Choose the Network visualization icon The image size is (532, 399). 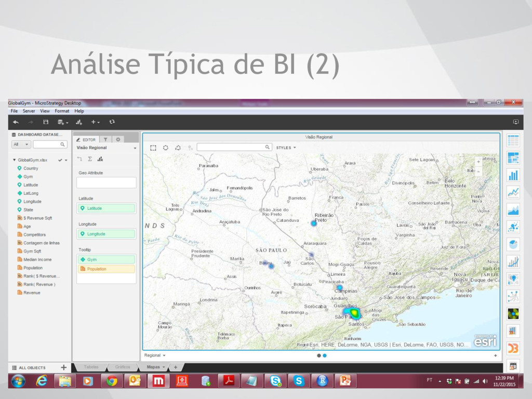(513, 297)
